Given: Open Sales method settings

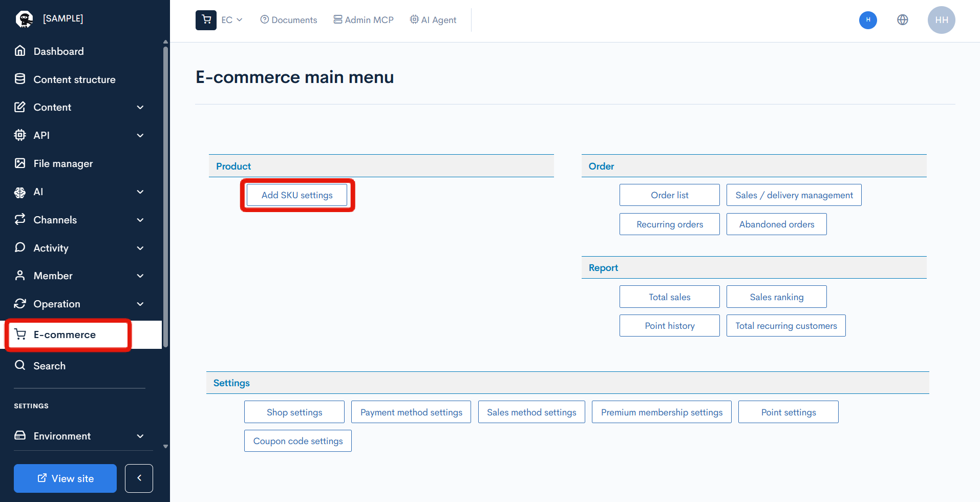Looking at the screenshot, I should (x=531, y=412).
